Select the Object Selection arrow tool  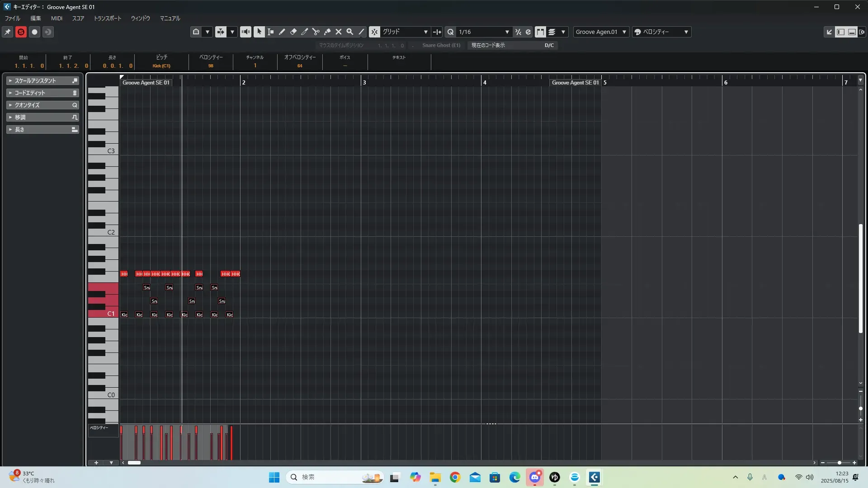[259, 32]
